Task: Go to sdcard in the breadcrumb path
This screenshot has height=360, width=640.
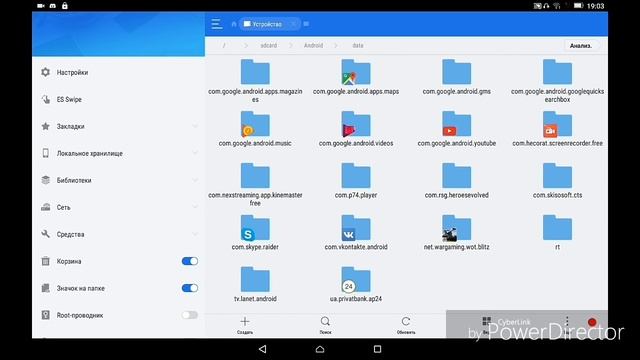Action: [269, 45]
